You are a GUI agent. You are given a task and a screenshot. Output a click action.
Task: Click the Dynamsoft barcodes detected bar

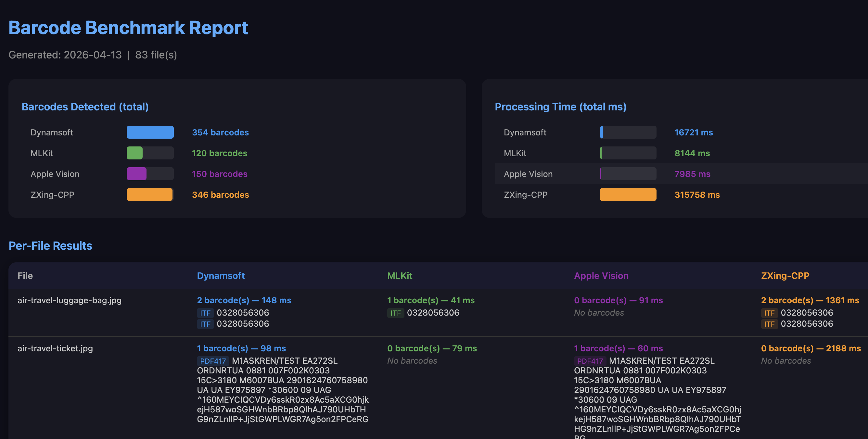pyautogui.click(x=150, y=132)
